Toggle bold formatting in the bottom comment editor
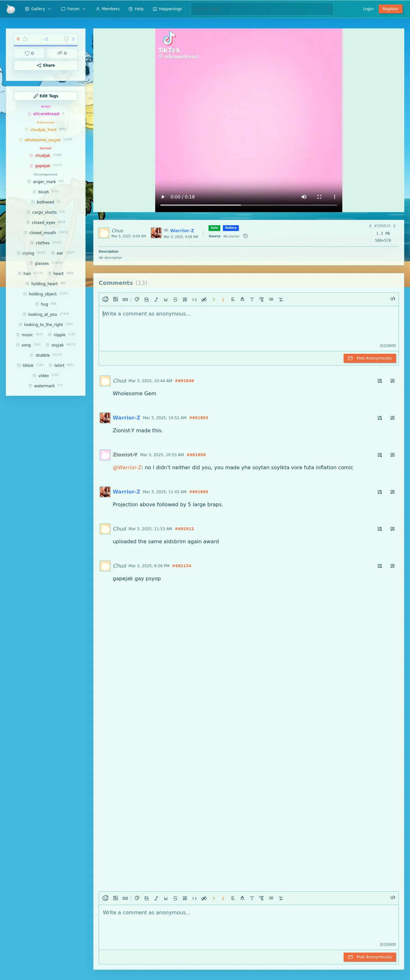 point(147,898)
